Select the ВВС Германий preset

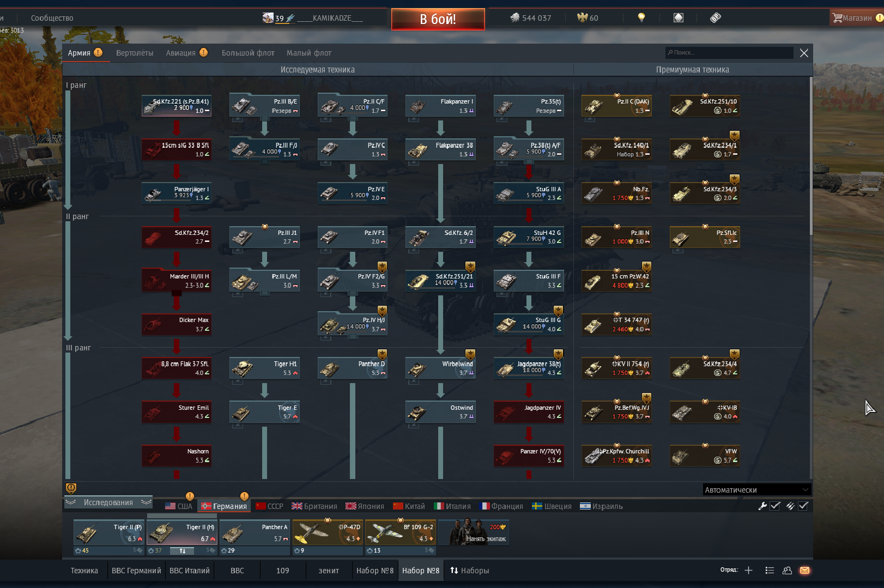[136, 571]
